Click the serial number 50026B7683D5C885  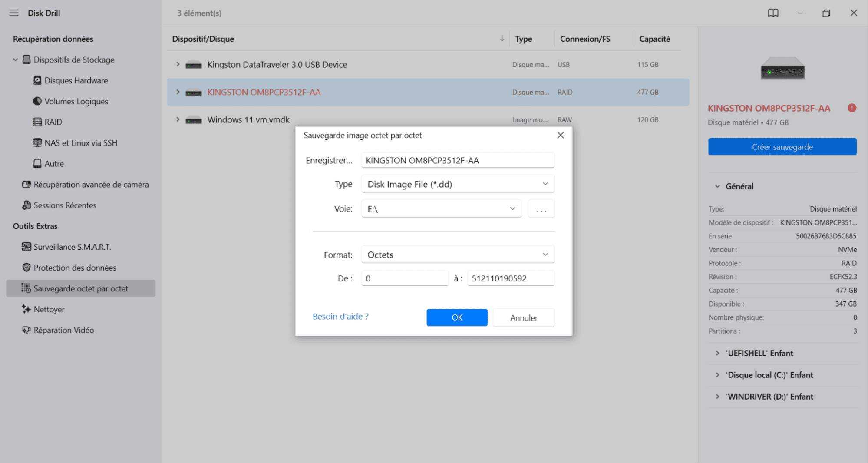click(x=826, y=236)
